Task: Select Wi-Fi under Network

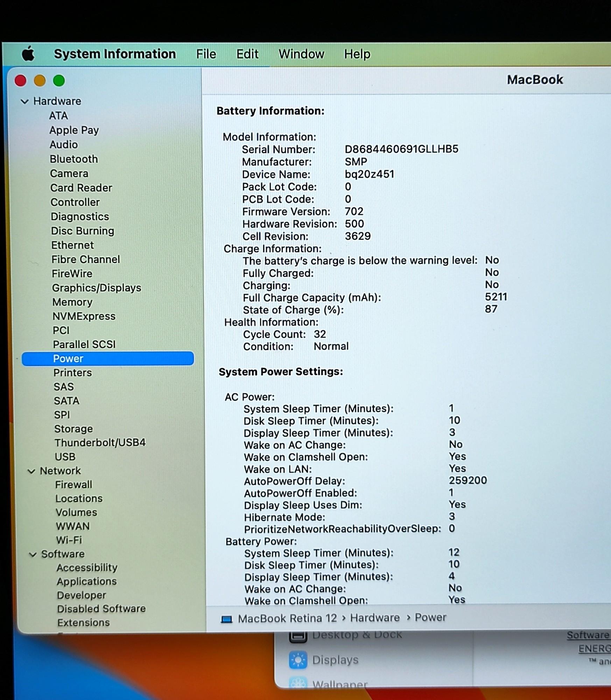Action: click(x=69, y=540)
